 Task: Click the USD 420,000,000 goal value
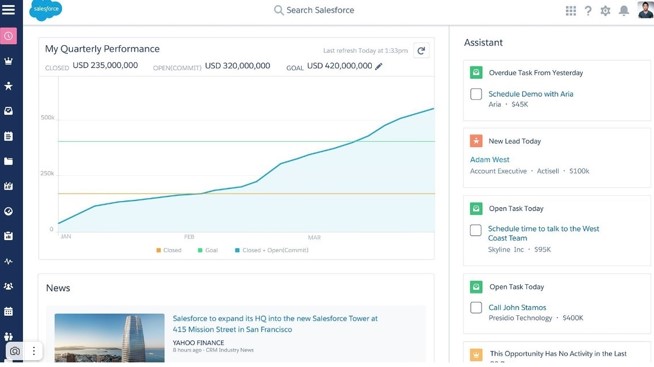click(340, 65)
